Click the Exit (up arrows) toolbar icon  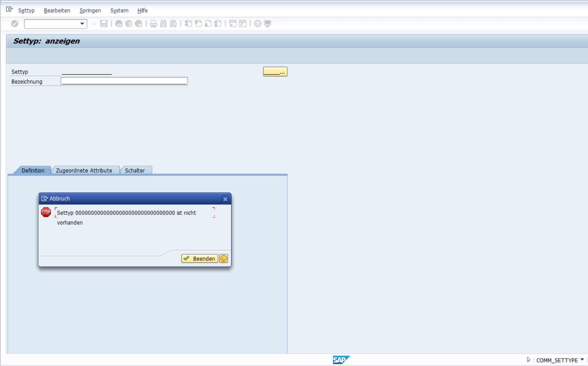[129, 24]
